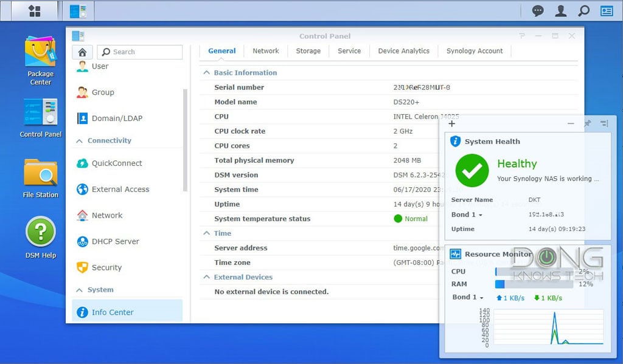Click the RAM usage bar
Image resolution: width=623 pixels, height=364 pixels.
[x=534, y=284]
